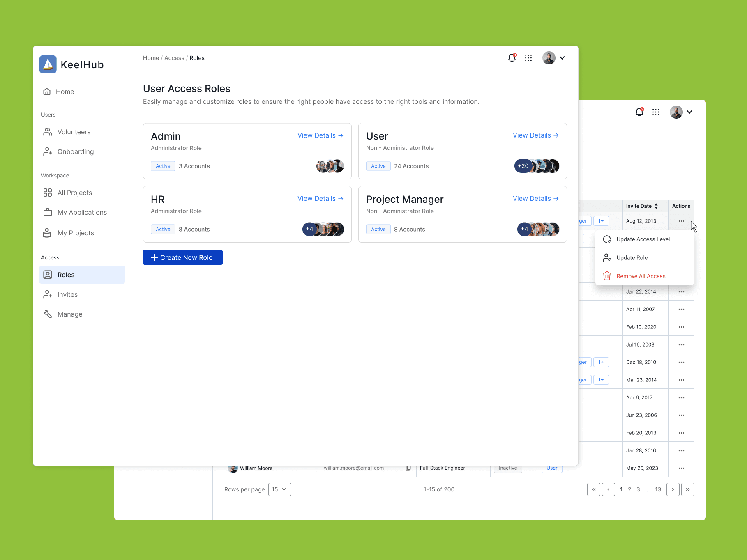Click the notification bell in the Roles header
This screenshot has height=560, width=747.
[x=512, y=58]
